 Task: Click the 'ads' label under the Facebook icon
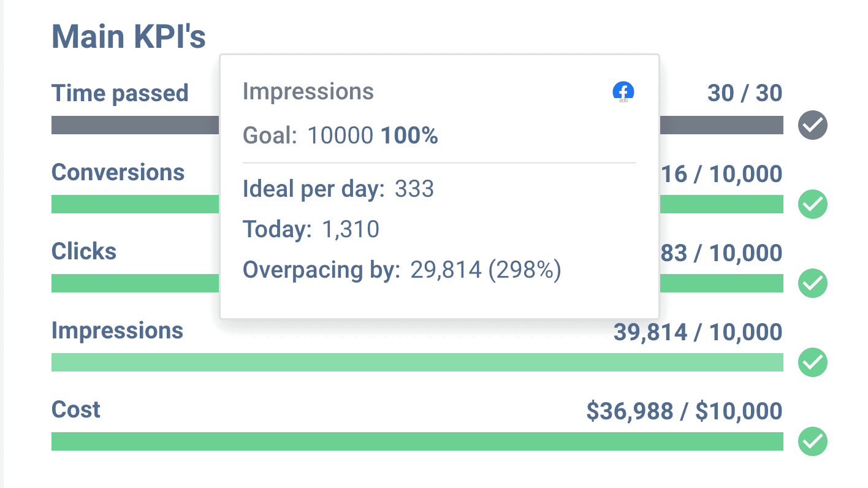(x=622, y=99)
